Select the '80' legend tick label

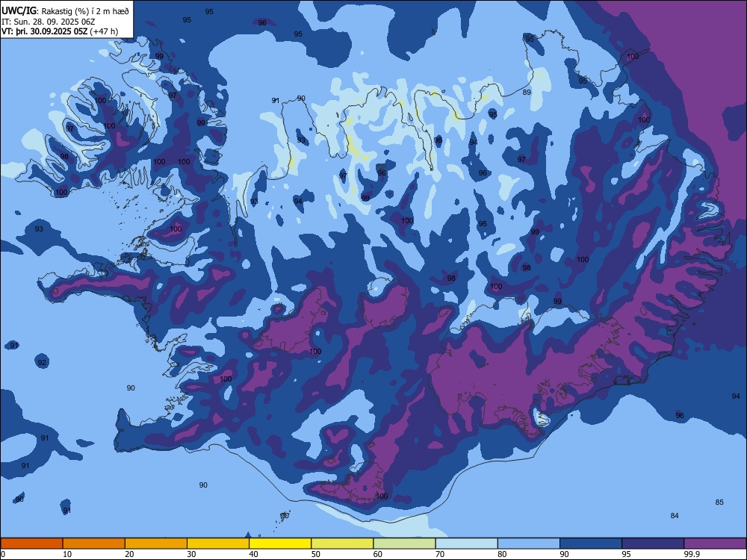pyautogui.click(x=502, y=554)
